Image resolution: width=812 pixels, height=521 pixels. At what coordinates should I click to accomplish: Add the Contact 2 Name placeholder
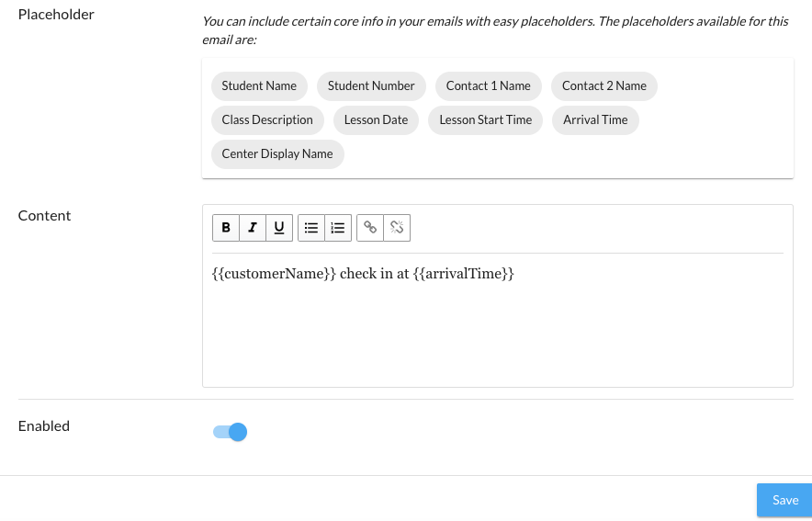604,85
